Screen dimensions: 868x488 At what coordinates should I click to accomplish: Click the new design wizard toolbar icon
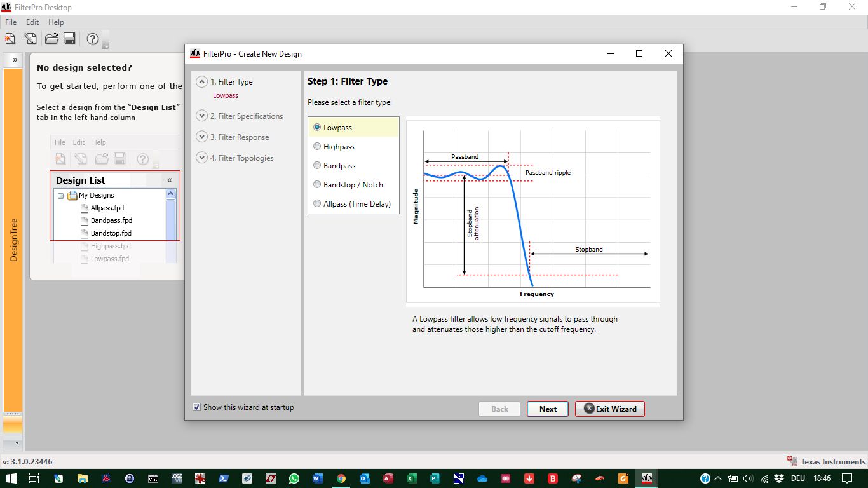click(10, 39)
